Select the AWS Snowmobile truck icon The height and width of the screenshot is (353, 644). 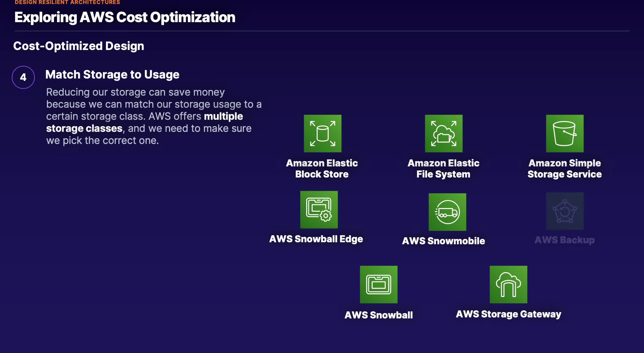[447, 212]
